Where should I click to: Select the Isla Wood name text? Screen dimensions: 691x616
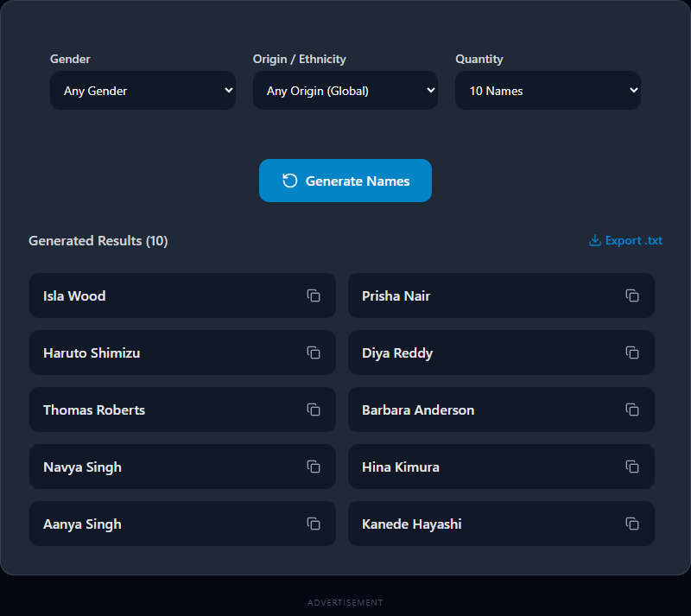pos(74,296)
